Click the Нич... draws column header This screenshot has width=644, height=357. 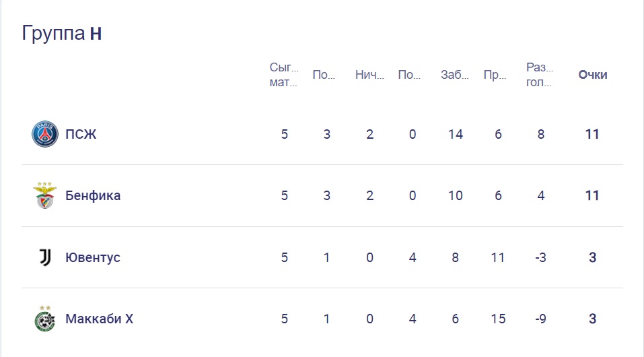[369, 75]
